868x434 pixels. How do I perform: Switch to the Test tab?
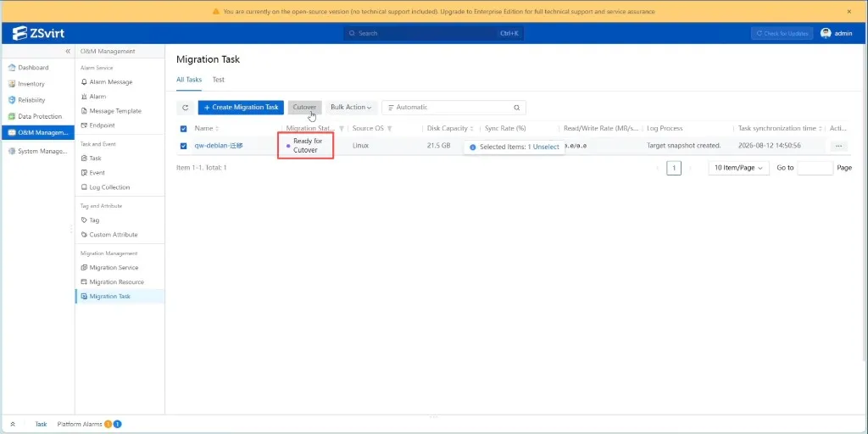tap(219, 80)
